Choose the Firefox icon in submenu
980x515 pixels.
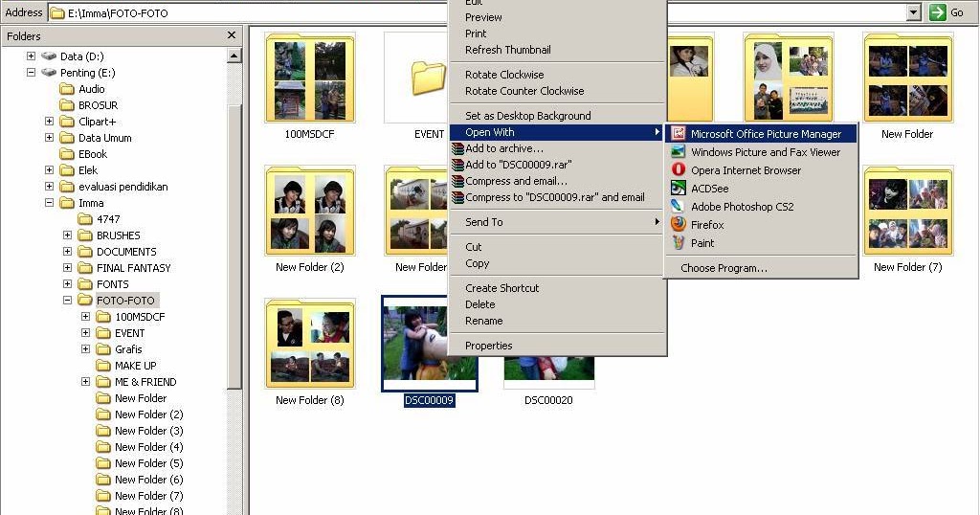click(x=679, y=224)
